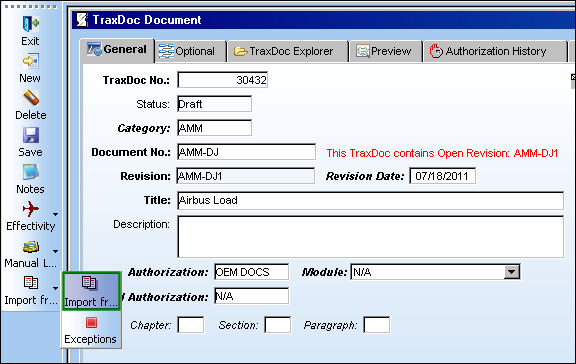Click the Chapter input box
Screen dimensions: 576x364
tap(191, 325)
